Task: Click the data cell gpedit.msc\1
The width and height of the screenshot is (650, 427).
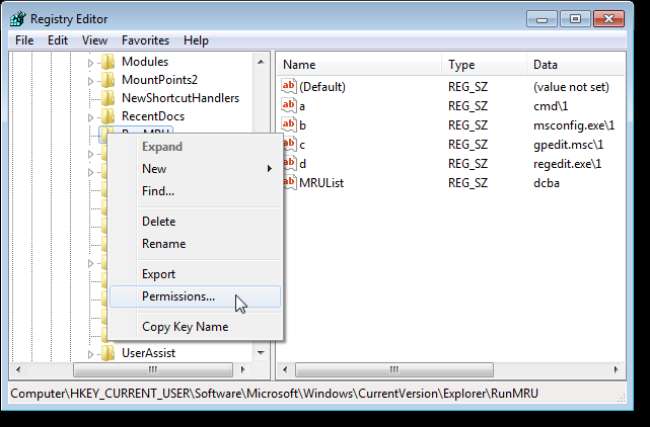Action: [568, 145]
